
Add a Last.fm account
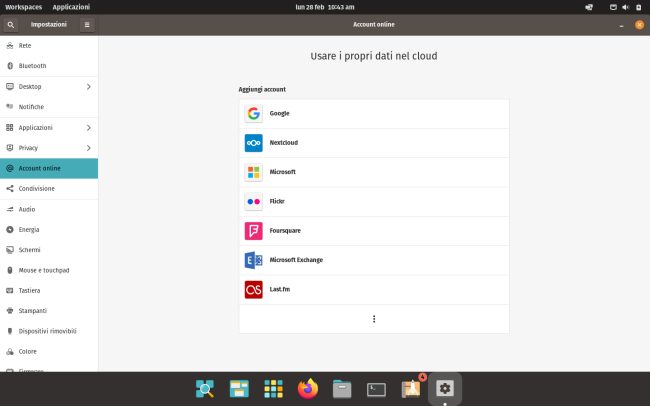[374, 289]
